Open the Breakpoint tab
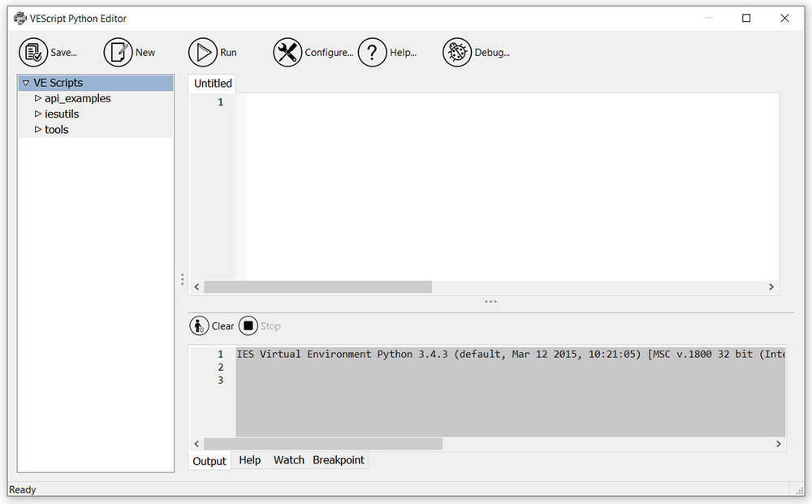This screenshot has height=504, width=812. [x=338, y=460]
